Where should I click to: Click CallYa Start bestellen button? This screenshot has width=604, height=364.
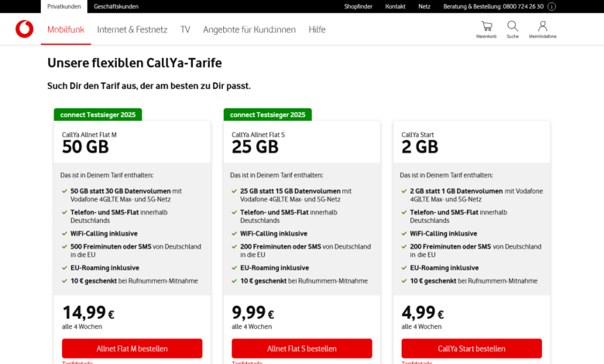click(x=472, y=349)
